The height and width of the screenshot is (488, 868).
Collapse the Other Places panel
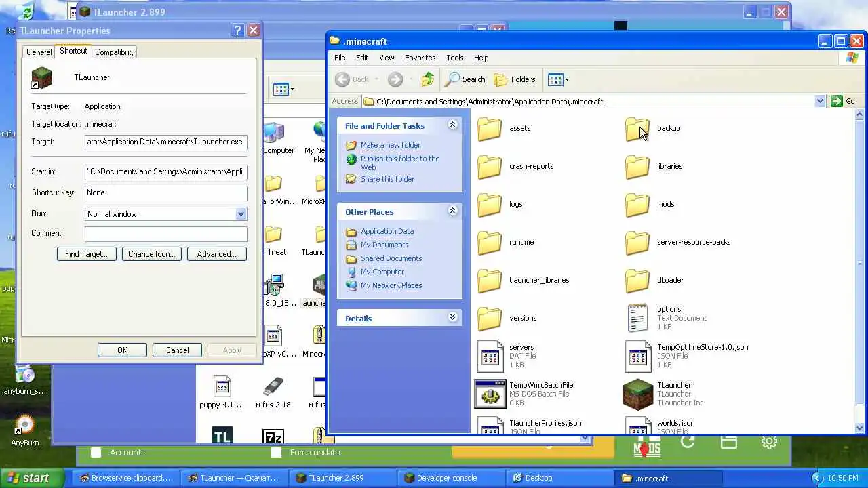[x=452, y=211]
